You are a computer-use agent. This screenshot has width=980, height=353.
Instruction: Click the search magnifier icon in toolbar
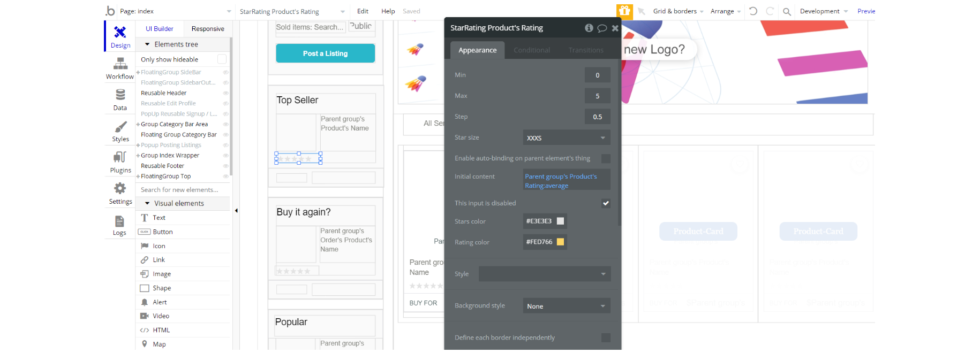(787, 11)
